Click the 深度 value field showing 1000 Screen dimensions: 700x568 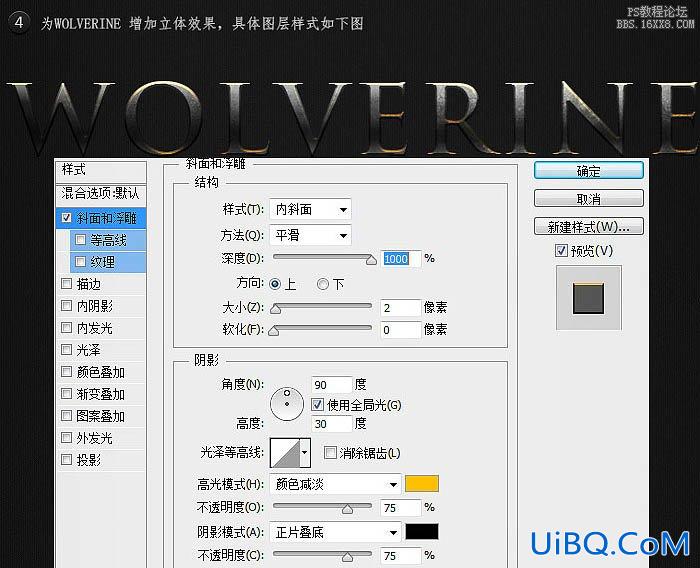point(401,259)
